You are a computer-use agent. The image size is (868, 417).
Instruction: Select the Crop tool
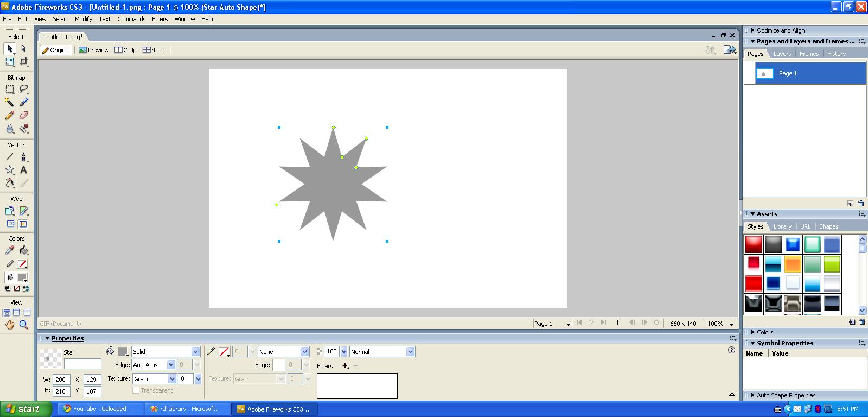tap(23, 62)
